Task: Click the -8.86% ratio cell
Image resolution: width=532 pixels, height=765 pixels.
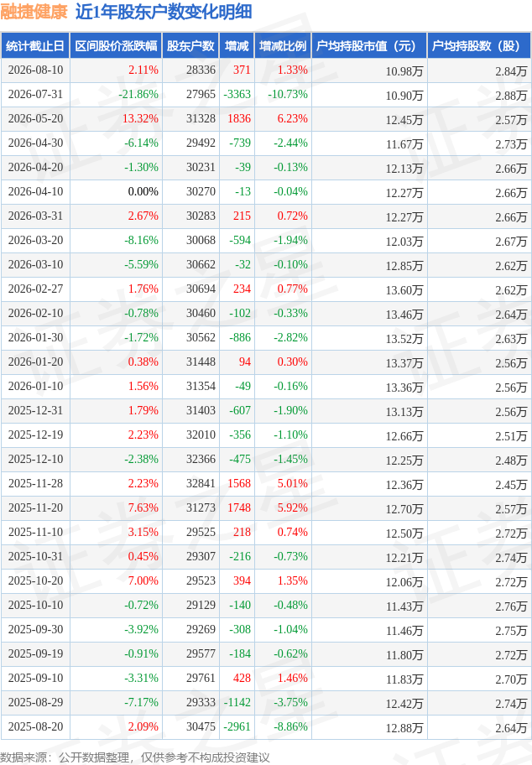Action: tap(290, 726)
